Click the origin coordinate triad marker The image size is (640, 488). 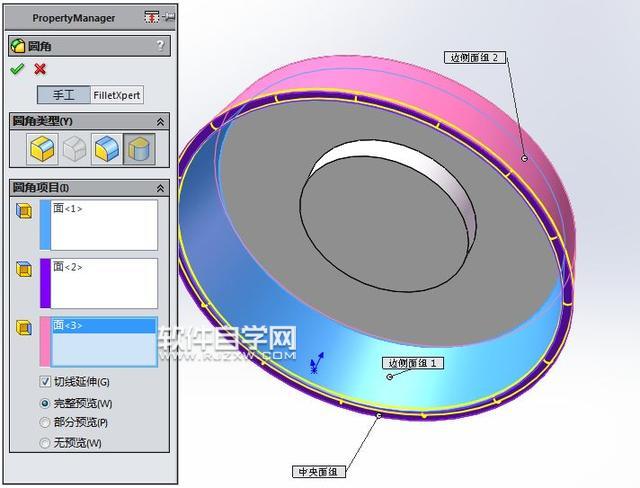(x=316, y=363)
